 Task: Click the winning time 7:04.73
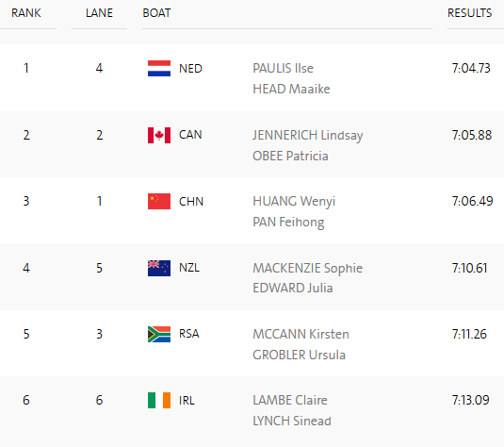[471, 68]
